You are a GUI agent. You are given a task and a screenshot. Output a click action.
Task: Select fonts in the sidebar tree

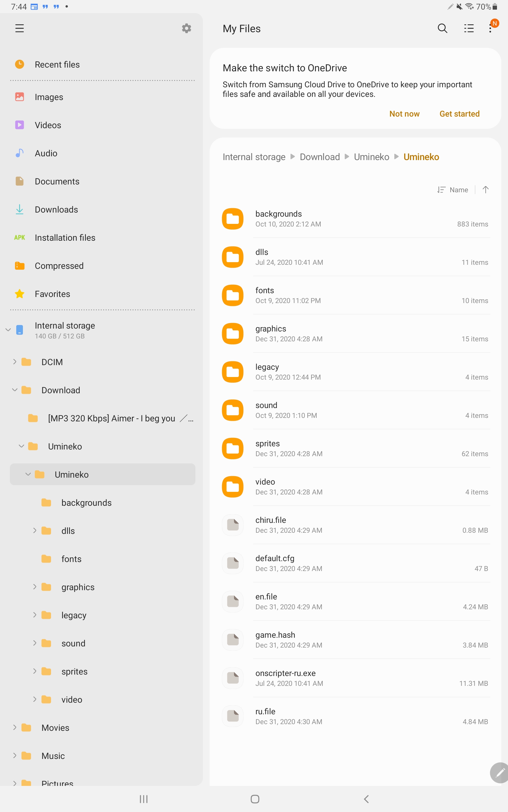tap(102, 559)
